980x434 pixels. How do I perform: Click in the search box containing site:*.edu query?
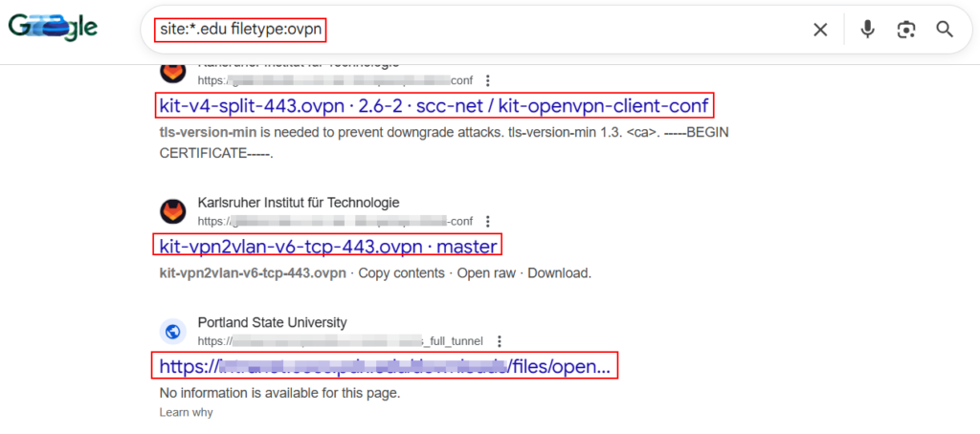(479, 30)
